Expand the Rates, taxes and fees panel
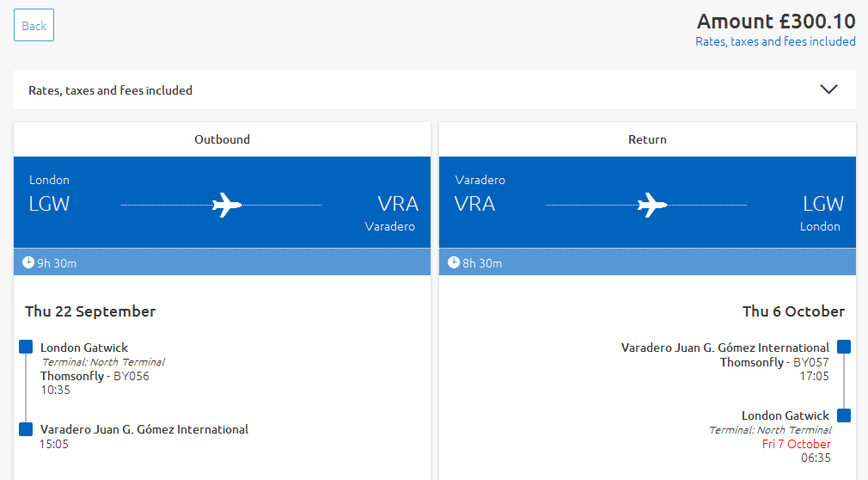Viewport: 868px width, 480px height. [435, 89]
